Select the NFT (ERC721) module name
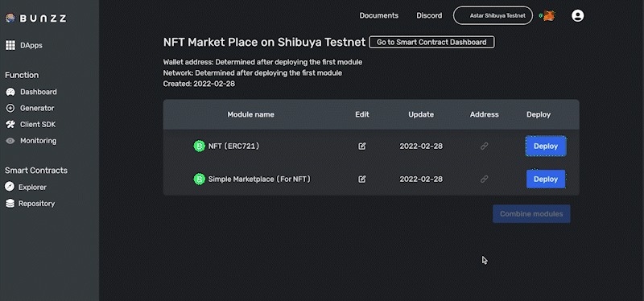 pos(233,146)
